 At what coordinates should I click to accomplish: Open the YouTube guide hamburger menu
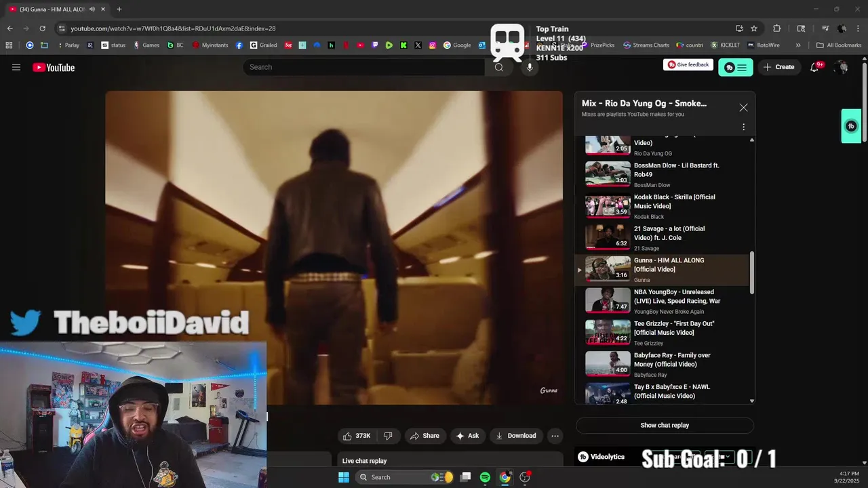pos(16,67)
